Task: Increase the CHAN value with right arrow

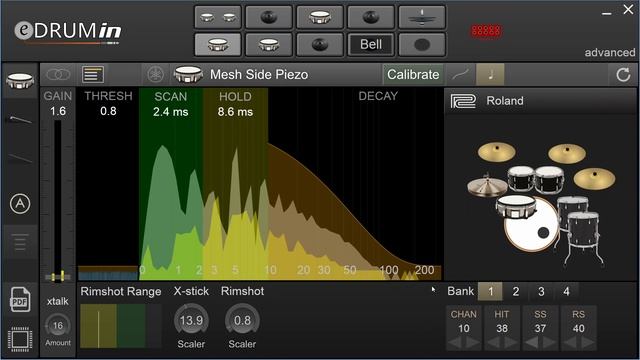Action: click(x=473, y=343)
